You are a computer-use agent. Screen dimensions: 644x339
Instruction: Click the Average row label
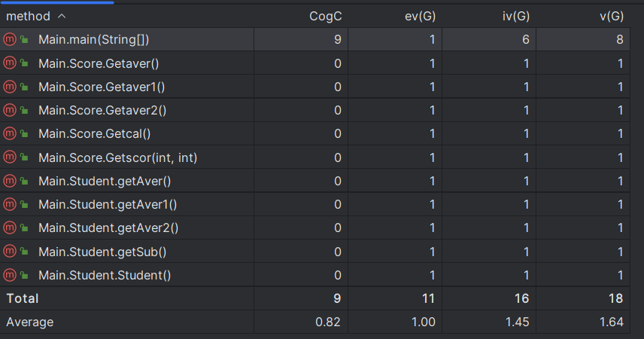(30, 322)
